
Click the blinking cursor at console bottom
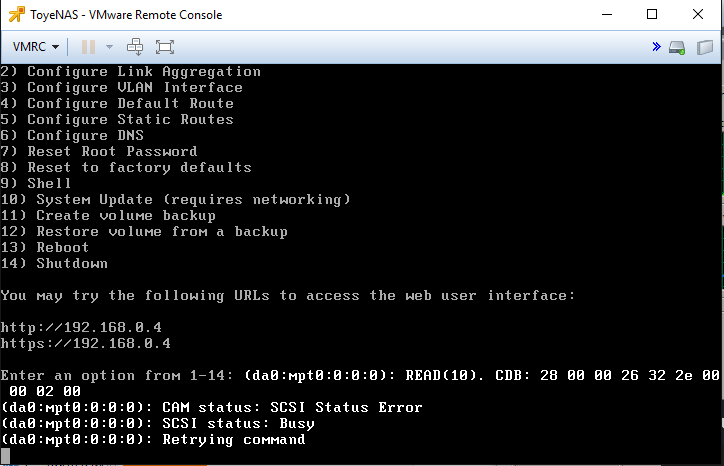[5, 456]
